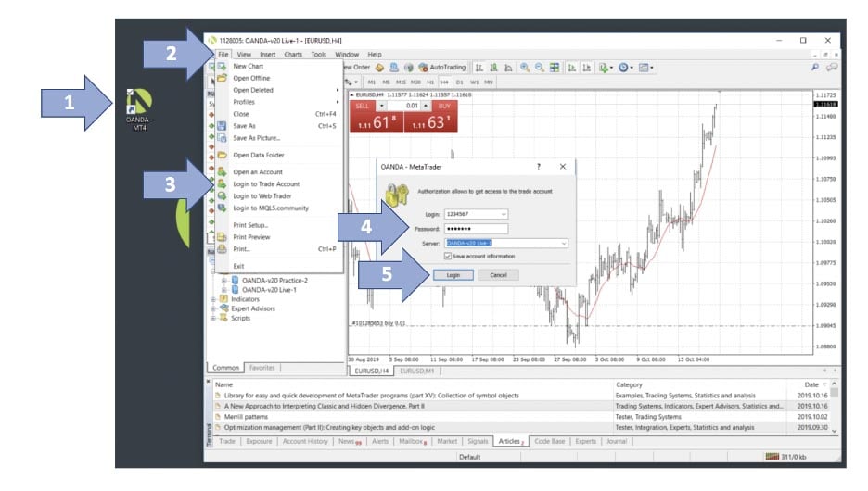Image resolution: width=868 pixels, height=491 pixels.
Task: Click the zoom in magnifier icon
Action: click(525, 68)
